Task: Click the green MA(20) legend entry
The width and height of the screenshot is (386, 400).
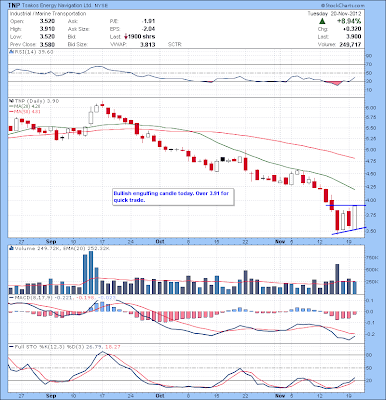Action: pos(25,106)
